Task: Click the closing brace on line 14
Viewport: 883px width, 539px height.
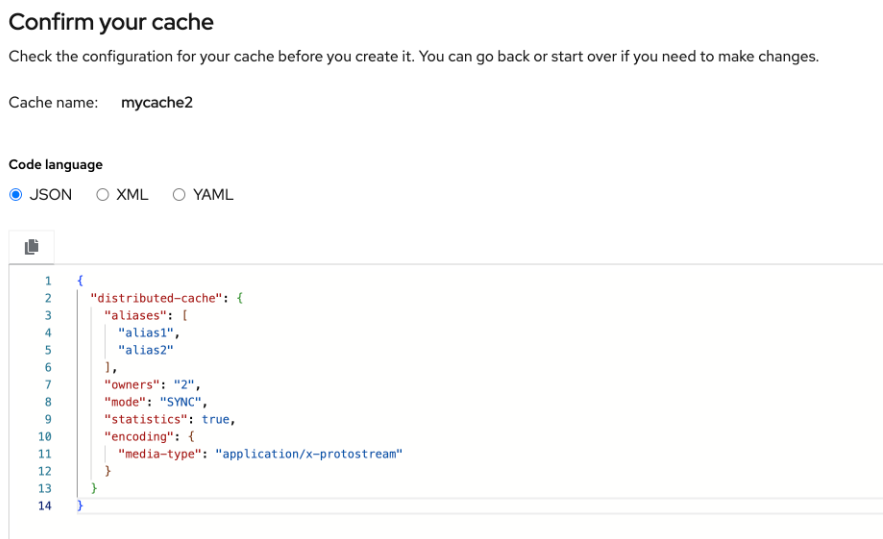Action: point(80,505)
